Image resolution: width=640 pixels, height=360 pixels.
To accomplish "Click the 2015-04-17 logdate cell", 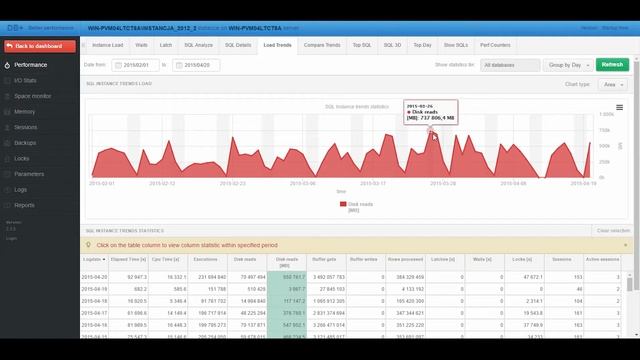I will pos(94,313).
